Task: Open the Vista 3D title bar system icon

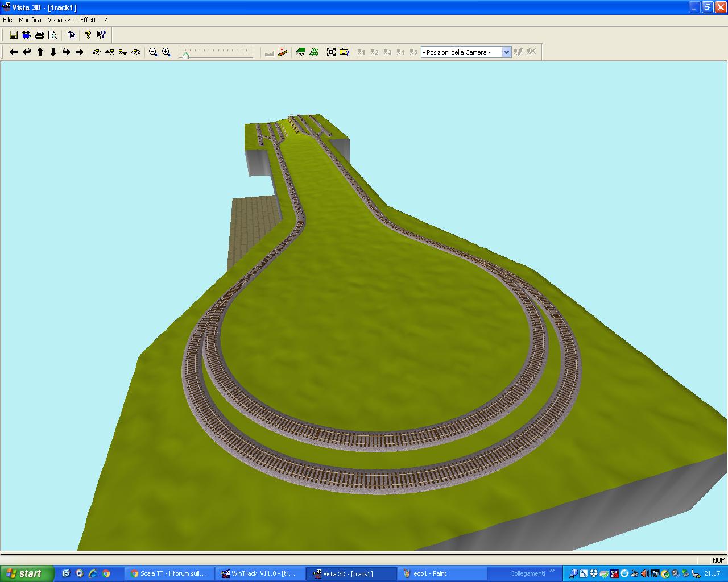Action: pyautogui.click(x=7, y=7)
